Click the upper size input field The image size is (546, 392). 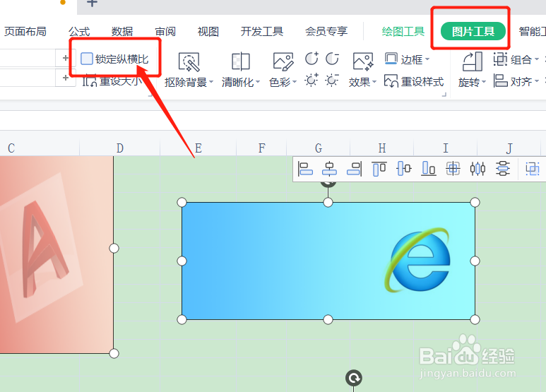28,58
